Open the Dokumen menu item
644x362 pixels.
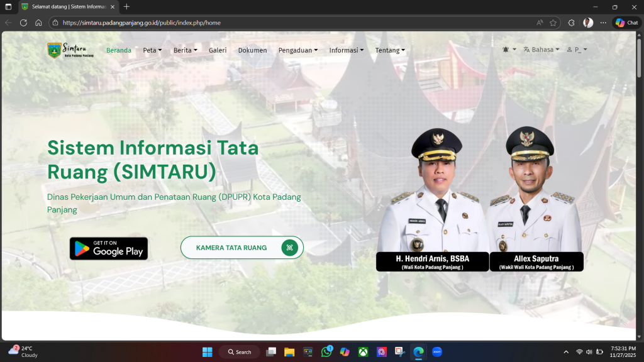coord(252,50)
